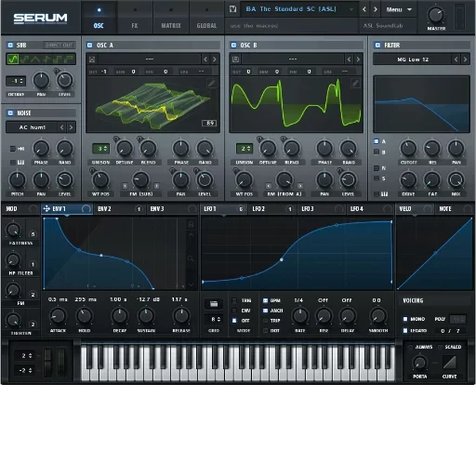Viewport: 476px width, 476px height.
Task: Click the LFO Rate knob
Action: tap(300, 316)
